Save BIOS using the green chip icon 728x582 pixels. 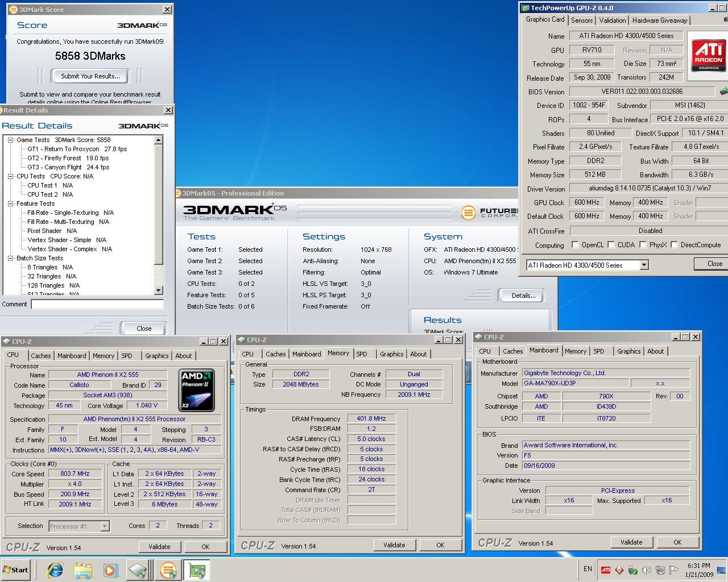[x=723, y=91]
